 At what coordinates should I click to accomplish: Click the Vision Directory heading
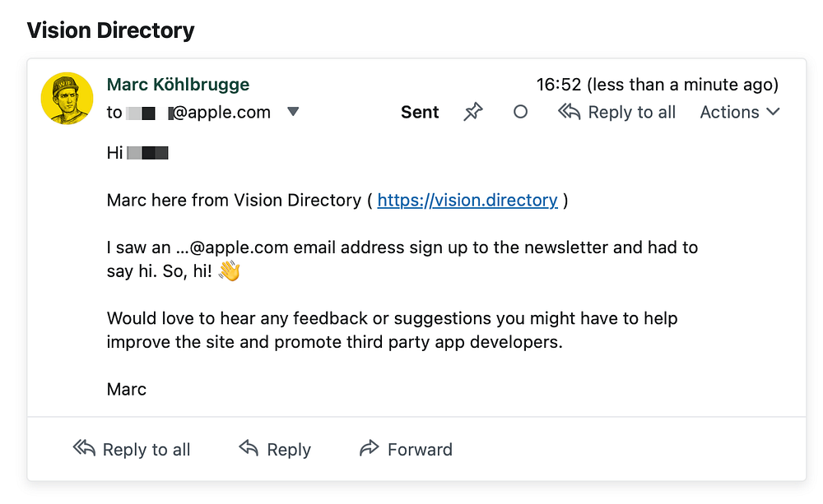(x=111, y=31)
